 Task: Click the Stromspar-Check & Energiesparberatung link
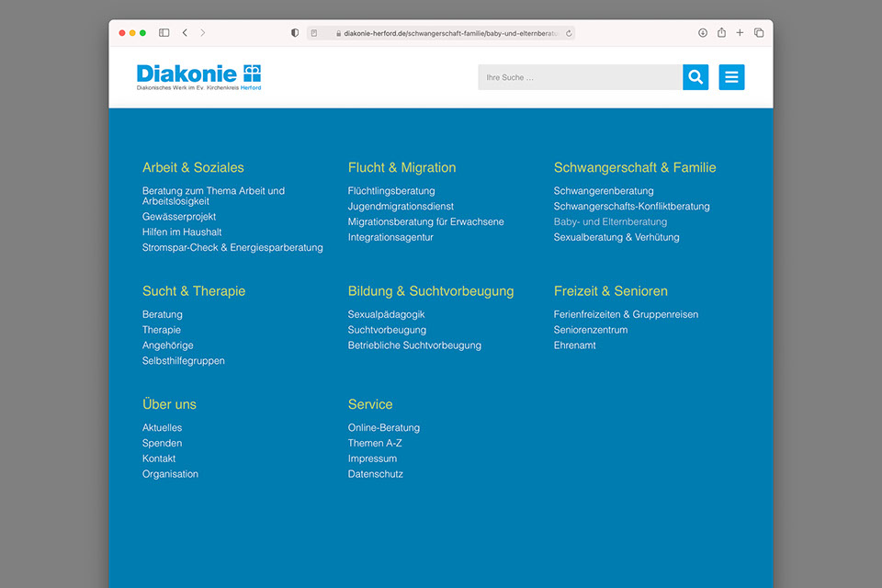pos(232,248)
